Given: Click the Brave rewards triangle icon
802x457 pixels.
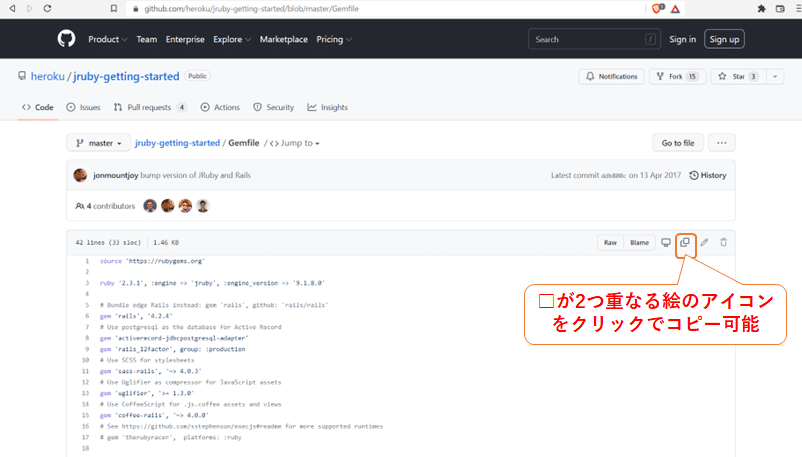Looking at the screenshot, I should click(675, 9).
